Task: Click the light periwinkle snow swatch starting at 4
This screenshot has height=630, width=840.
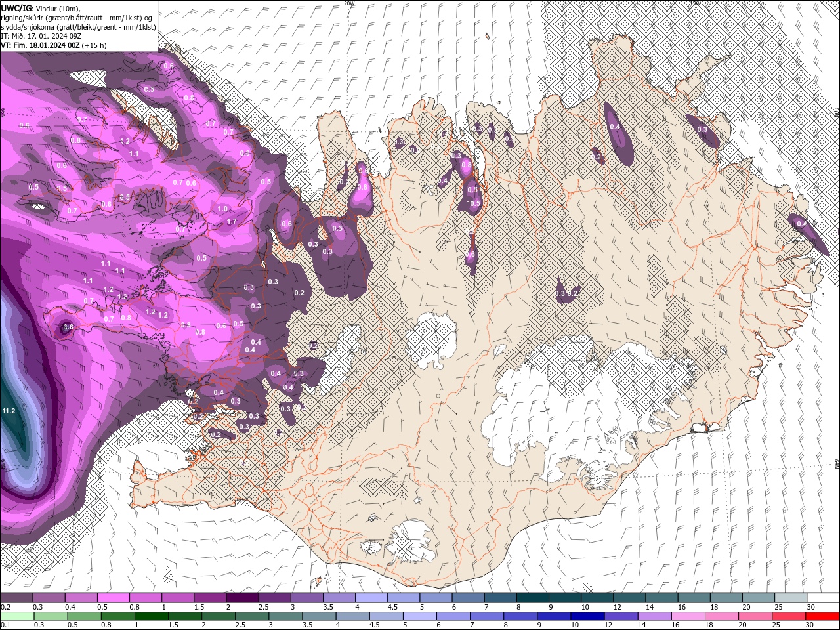Action: click(371, 598)
